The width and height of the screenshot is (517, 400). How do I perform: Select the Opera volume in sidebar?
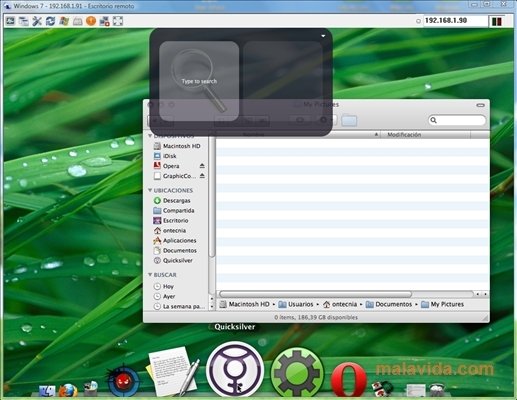click(x=166, y=166)
